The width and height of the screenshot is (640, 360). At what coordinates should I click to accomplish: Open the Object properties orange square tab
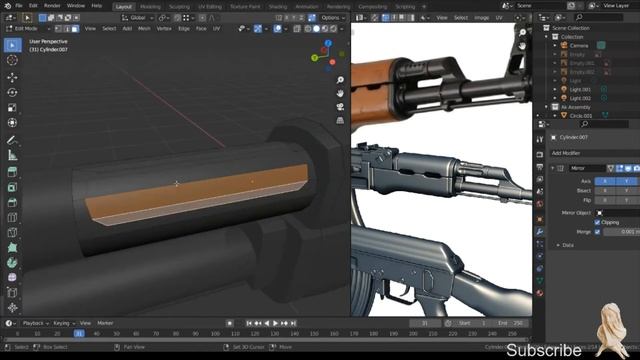pos(540,220)
